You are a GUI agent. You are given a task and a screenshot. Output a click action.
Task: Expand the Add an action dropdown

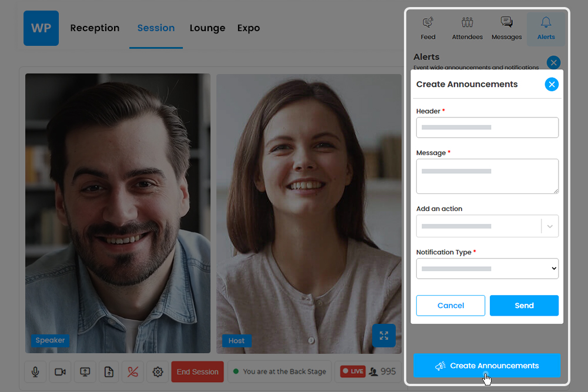[550, 226]
